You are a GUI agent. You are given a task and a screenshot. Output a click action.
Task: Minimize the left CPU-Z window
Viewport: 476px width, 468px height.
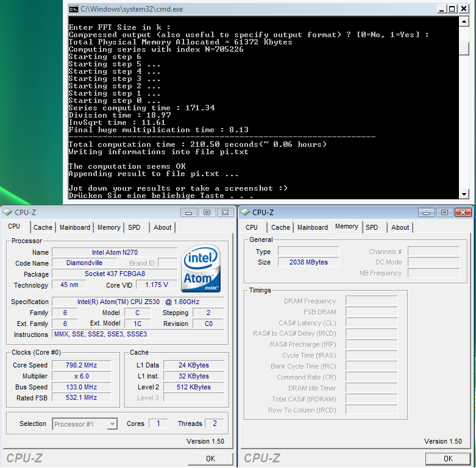(x=189, y=213)
